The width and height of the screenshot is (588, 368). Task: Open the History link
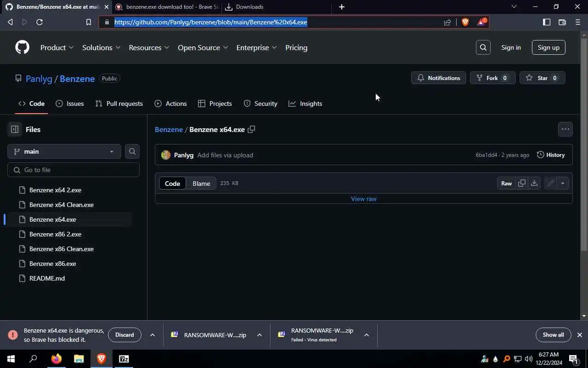551,155
